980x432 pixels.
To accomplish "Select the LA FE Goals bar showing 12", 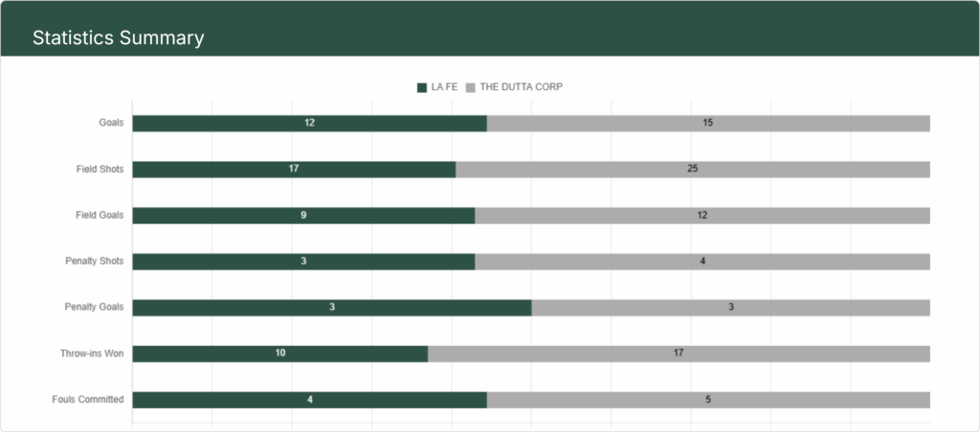I will point(309,124).
